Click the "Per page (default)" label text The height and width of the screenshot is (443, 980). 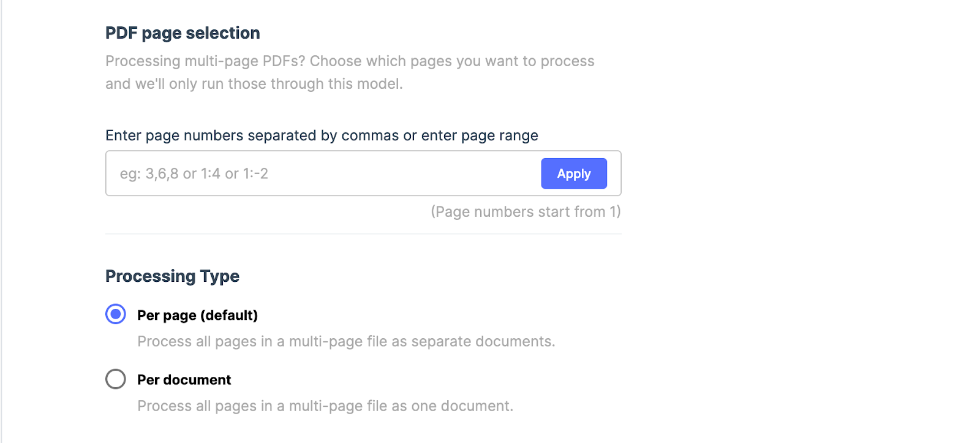pos(197,316)
